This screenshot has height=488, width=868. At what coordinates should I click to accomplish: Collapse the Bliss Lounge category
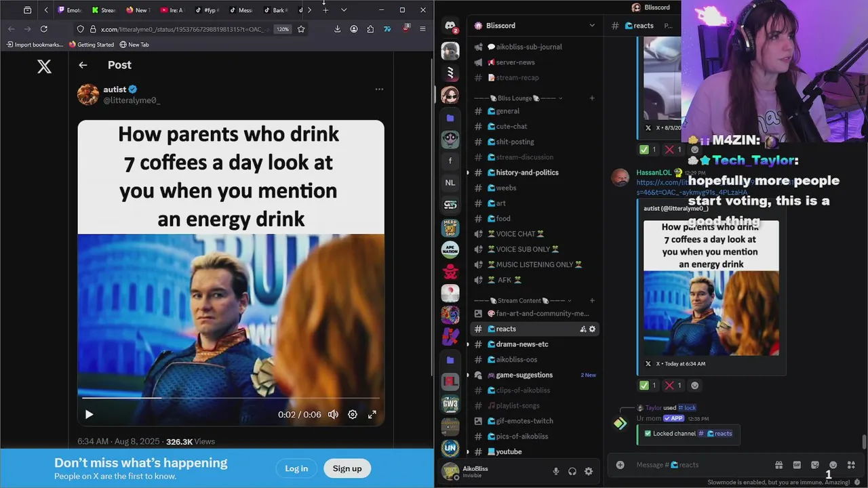tap(519, 98)
